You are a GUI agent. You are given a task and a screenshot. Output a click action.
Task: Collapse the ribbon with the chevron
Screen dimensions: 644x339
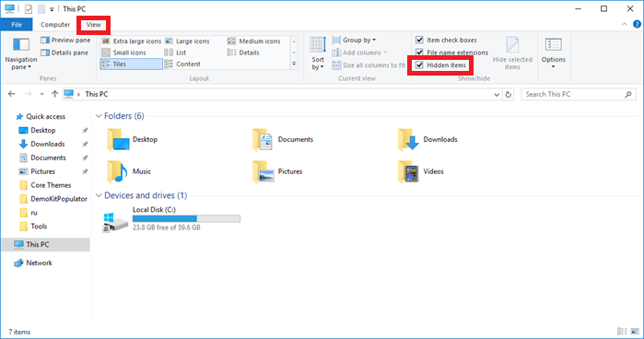(x=625, y=24)
